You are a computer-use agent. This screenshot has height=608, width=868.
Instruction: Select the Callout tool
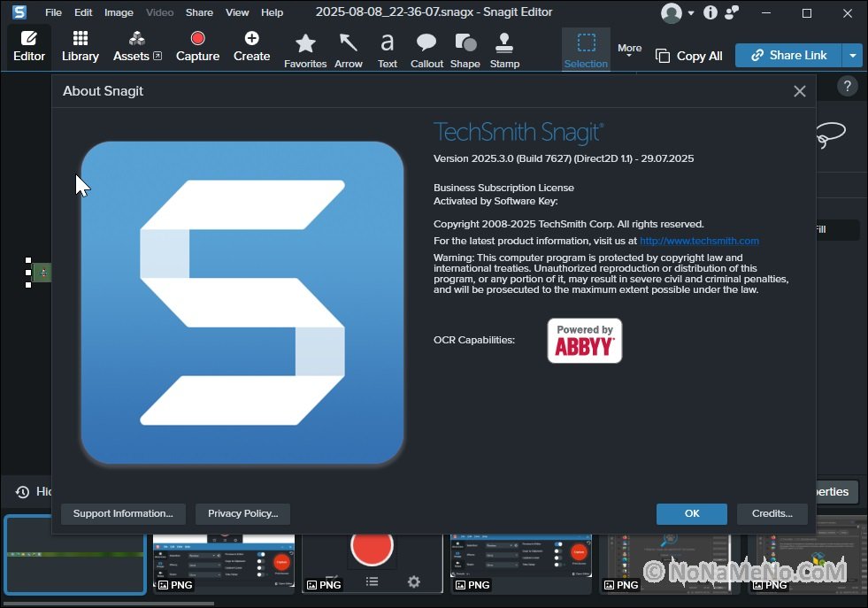pos(426,49)
